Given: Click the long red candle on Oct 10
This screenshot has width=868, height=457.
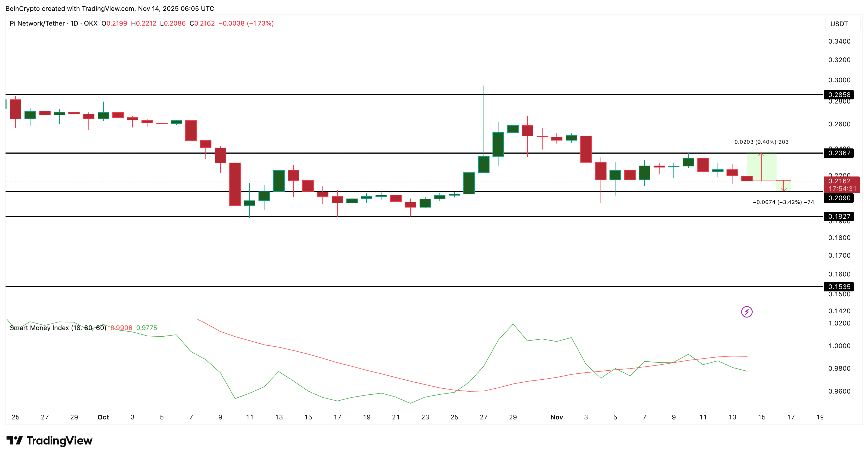Looking at the screenshot, I should point(235,184).
